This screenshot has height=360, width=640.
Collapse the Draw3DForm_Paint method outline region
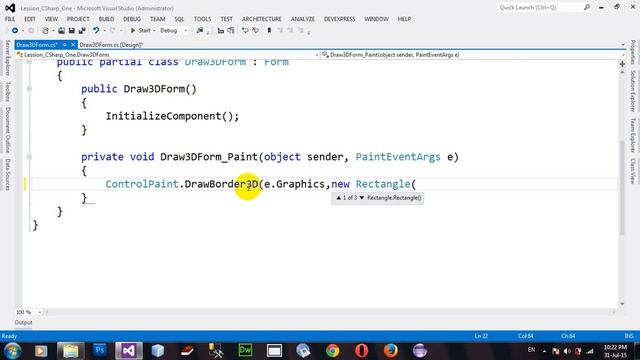29,156
